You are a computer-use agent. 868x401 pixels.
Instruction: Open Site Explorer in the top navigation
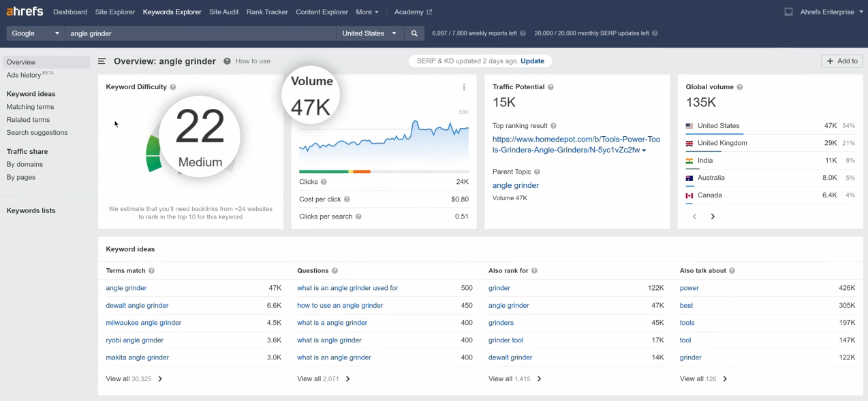coord(115,12)
